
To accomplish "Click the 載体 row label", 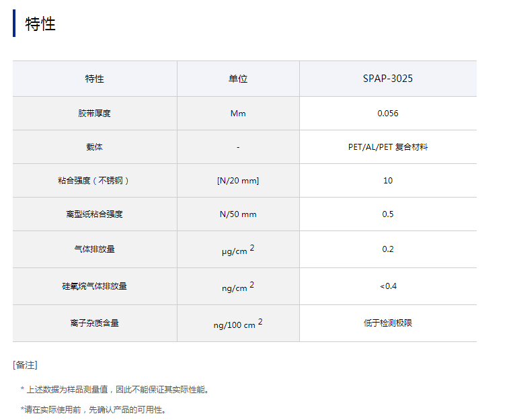I will click(x=94, y=147).
